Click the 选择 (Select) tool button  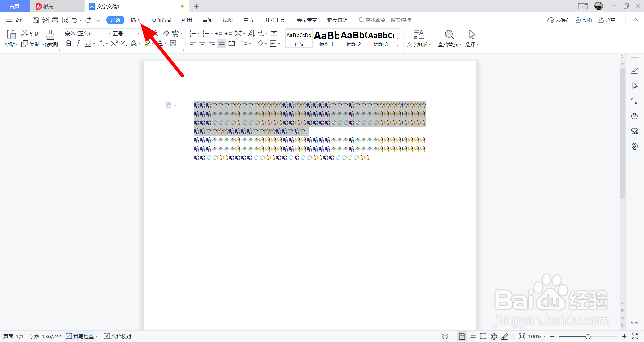[x=472, y=39]
